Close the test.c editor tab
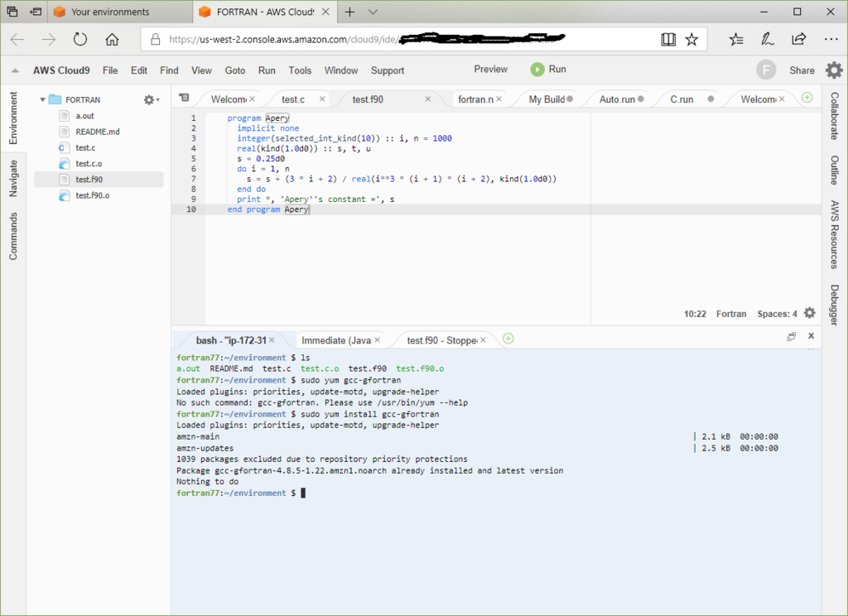This screenshot has height=616, width=848. point(322,99)
